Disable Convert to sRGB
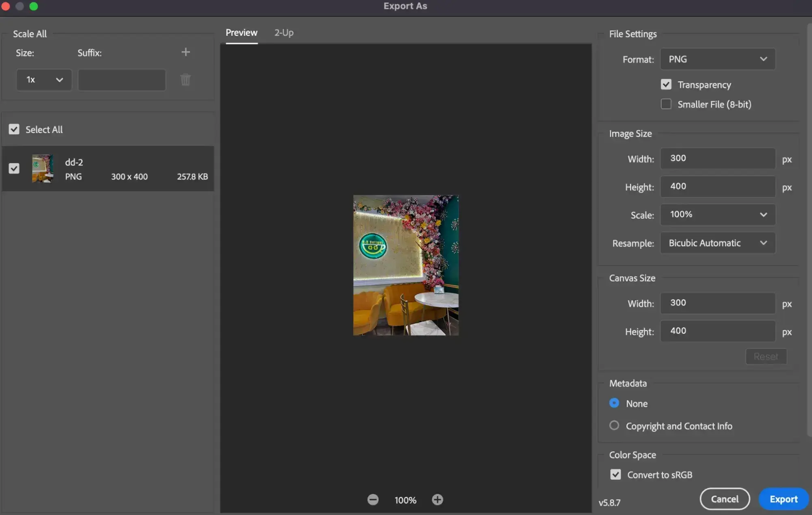812x515 pixels. coord(615,474)
